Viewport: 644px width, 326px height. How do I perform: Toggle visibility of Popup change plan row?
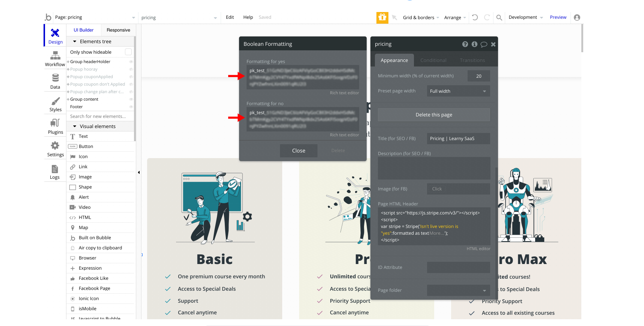[x=131, y=92]
